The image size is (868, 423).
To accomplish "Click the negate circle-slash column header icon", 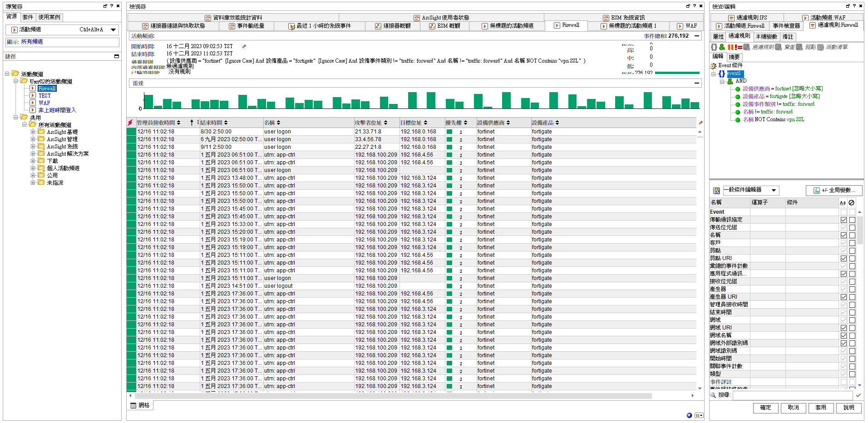I will [x=852, y=203].
